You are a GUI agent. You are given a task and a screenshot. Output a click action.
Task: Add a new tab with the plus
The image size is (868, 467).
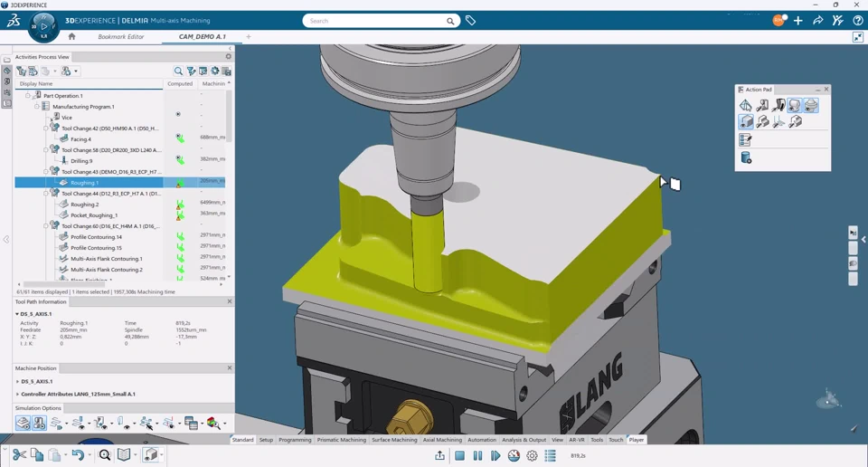coord(249,36)
